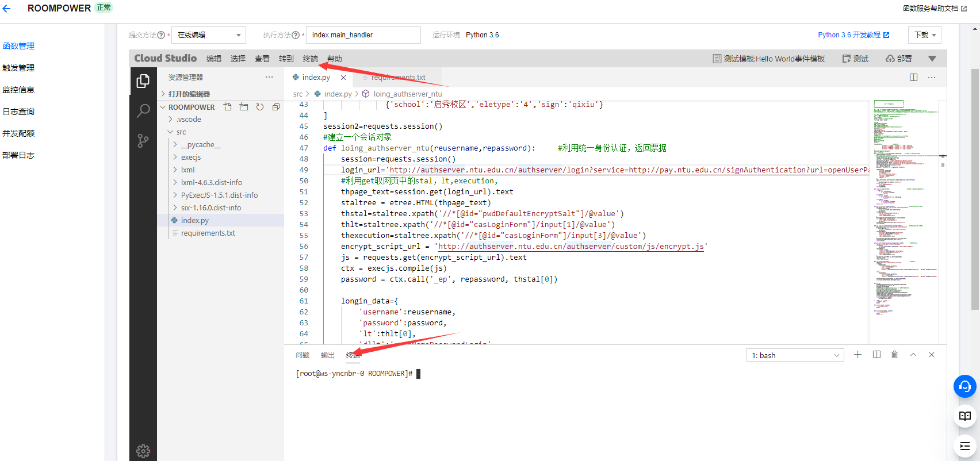Screen dimensions: 980x461
Task: Open the 下载 download dropdown
Action: [925, 35]
